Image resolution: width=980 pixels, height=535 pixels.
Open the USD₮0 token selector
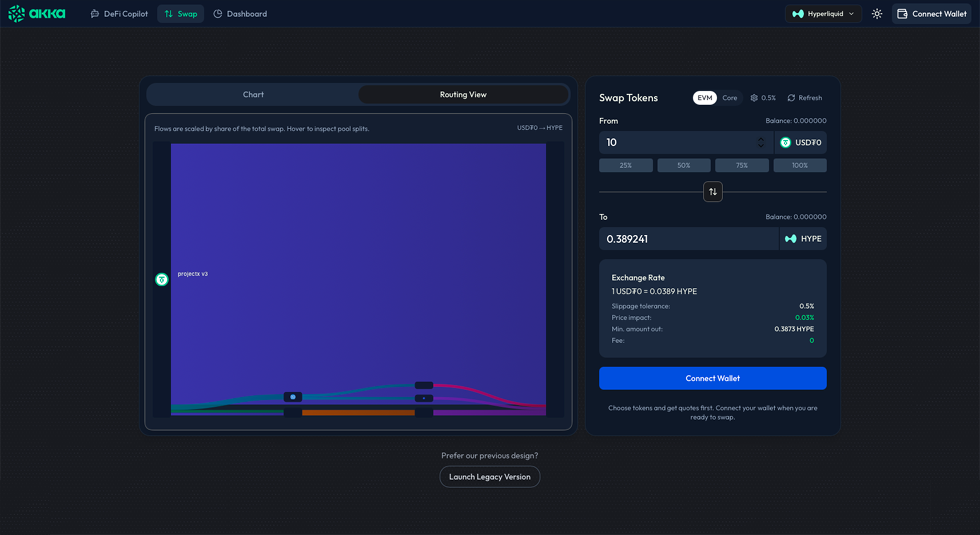coord(800,142)
